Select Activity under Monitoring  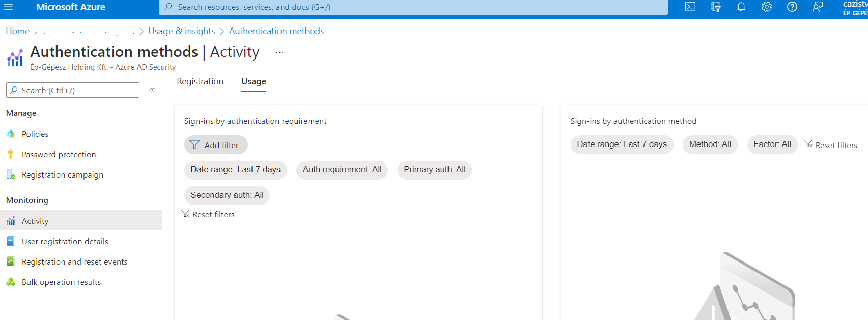[81, 221]
